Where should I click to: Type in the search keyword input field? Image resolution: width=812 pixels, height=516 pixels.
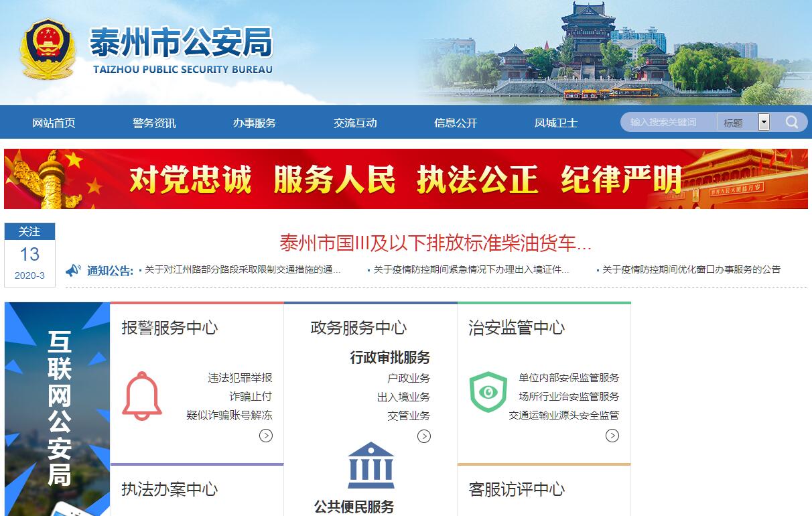pyautogui.click(x=668, y=122)
